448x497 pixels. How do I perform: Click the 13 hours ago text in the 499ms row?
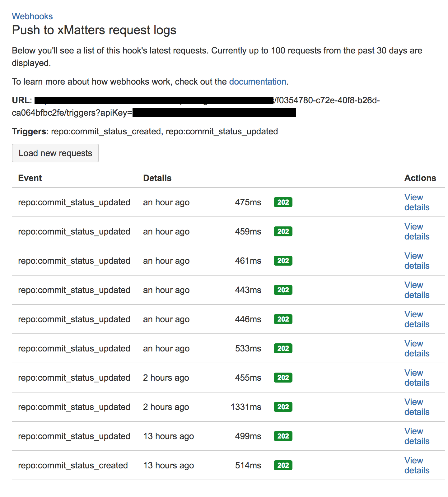169,436
